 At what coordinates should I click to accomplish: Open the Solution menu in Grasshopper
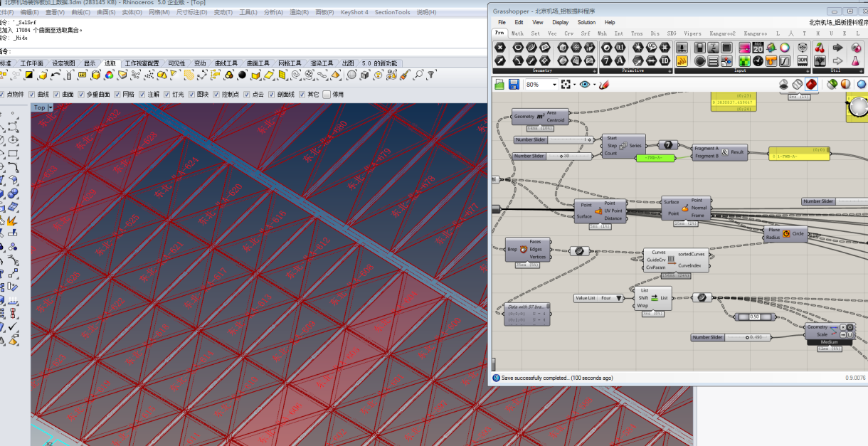(x=586, y=22)
